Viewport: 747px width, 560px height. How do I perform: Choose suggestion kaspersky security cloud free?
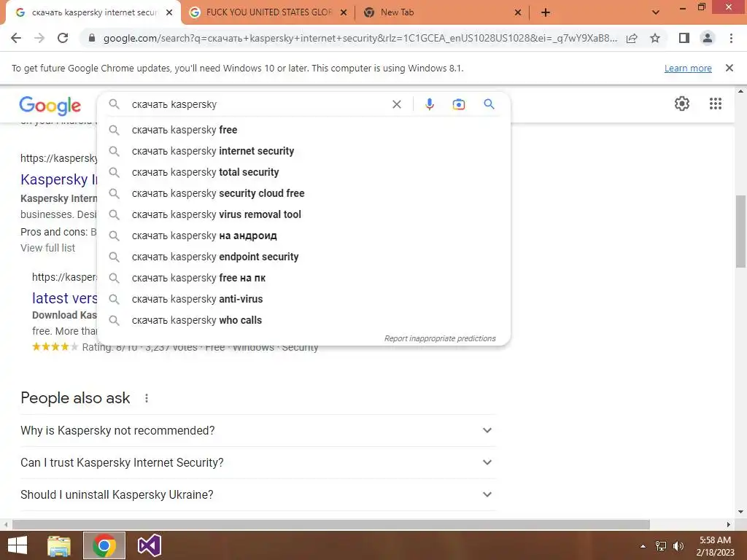coord(303,193)
